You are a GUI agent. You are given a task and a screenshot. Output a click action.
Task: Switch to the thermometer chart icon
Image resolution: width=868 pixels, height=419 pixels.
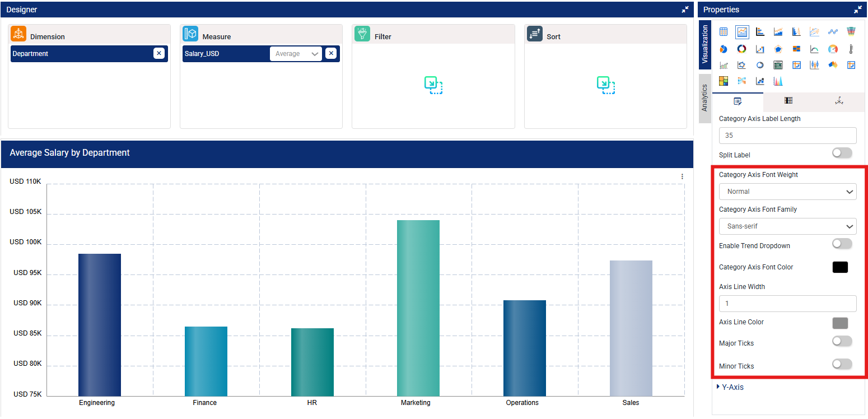pos(851,49)
